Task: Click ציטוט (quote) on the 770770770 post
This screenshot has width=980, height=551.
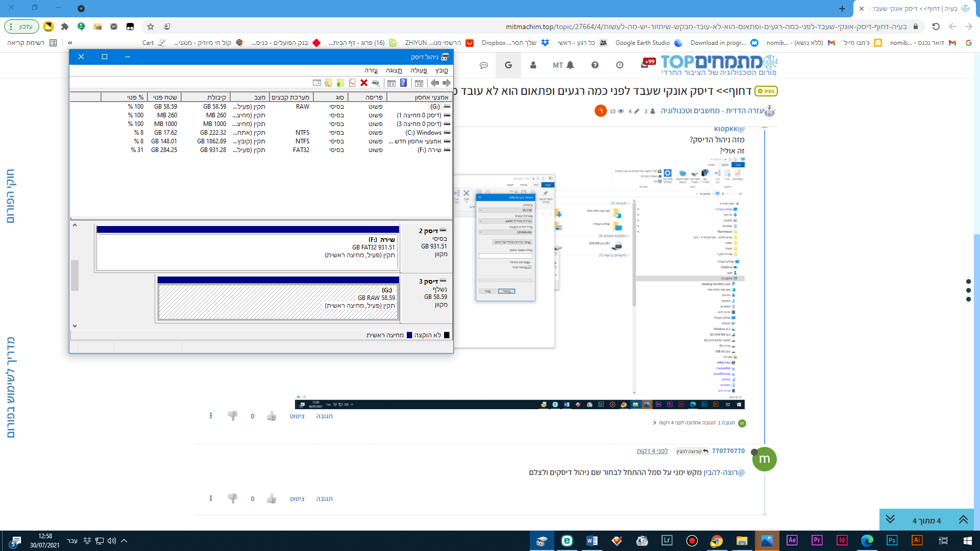Action: [298, 498]
